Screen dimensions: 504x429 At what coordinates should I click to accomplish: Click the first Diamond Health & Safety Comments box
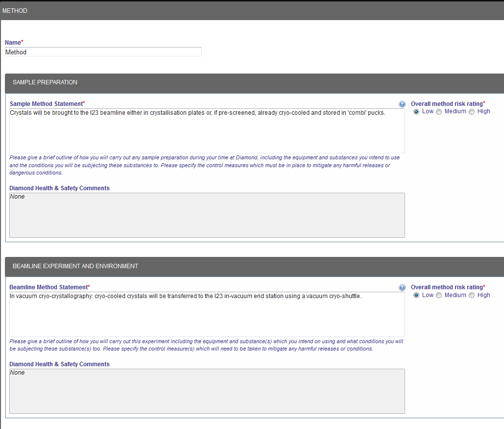pyautogui.click(x=207, y=215)
